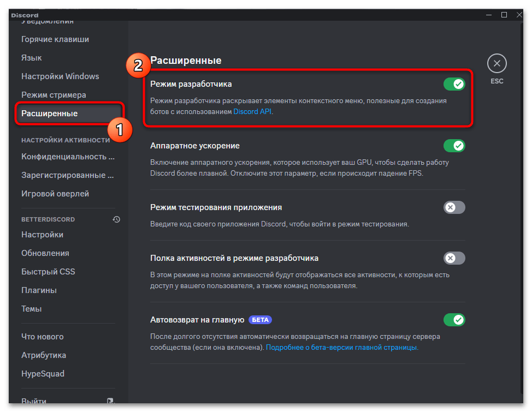This screenshot has width=532, height=412.
Task: Toggle the Режим разработчика switch
Action: click(454, 84)
